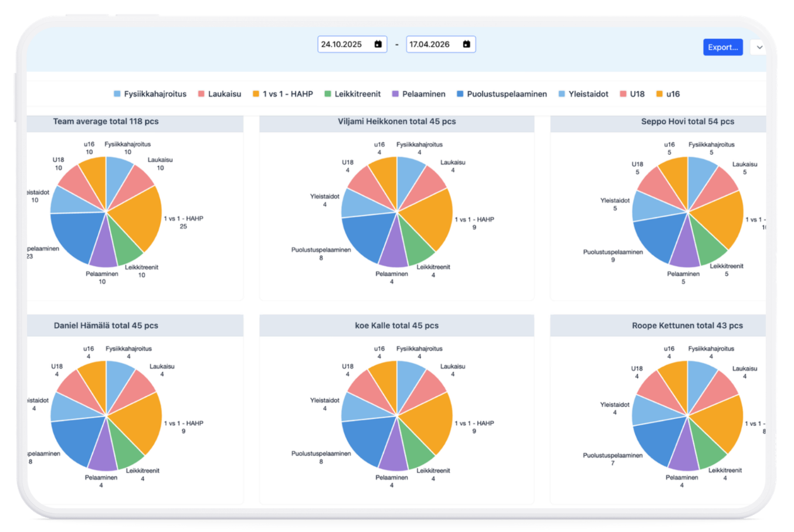Click the Export... button
Viewport: 794px width, 532px height.
click(x=723, y=47)
